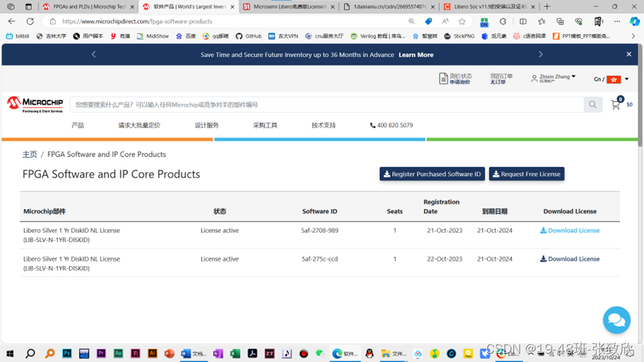Image resolution: width=644 pixels, height=362 pixels.
Task: Open Collections icon in toolbar
Action: pyautogui.click(x=561, y=22)
